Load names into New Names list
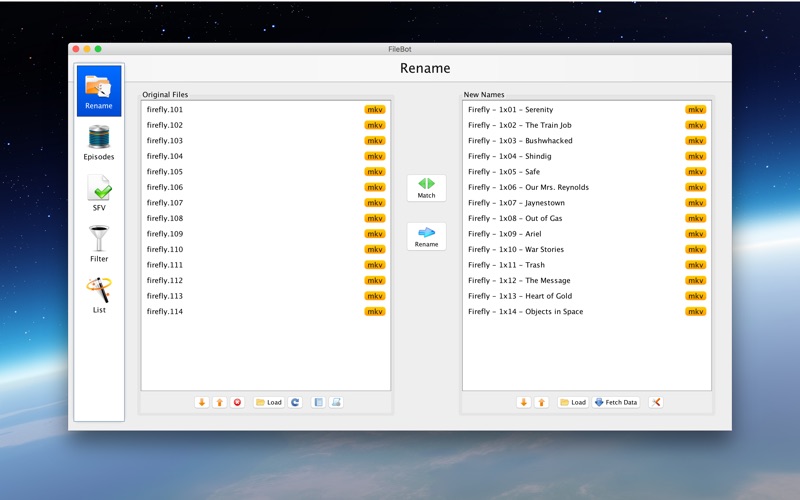Viewport: 800px width, 500px height. click(572, 402)
